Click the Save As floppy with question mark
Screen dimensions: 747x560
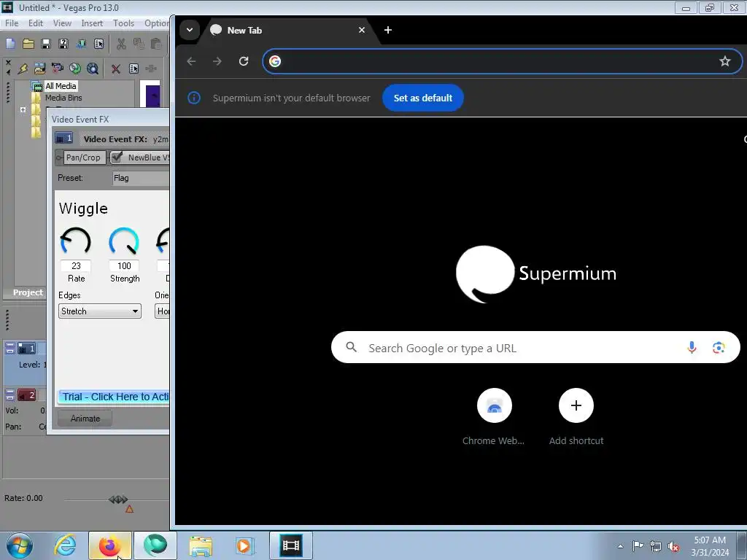(x=63, y=44)
